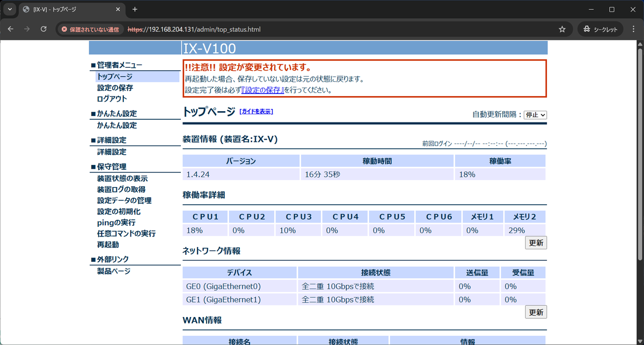The height and width of the screenshot is (345, 644).
Task: Click the 『設定の保存』 link in the warning box
Action: [x=262, y=90]
